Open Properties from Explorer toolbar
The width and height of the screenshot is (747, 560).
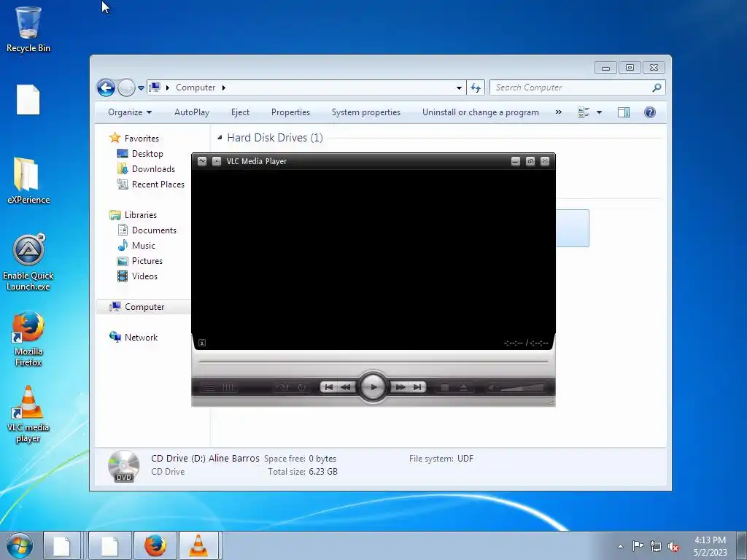[290, 112]
